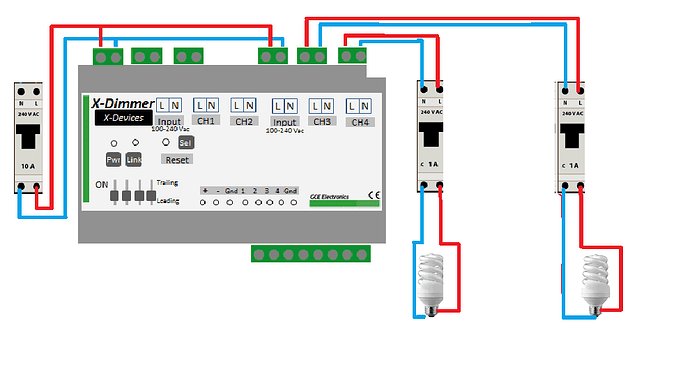The image size is (690, 380).
Task: Click the bottom green eight-pin terminal block
Action: pos(311,254)
